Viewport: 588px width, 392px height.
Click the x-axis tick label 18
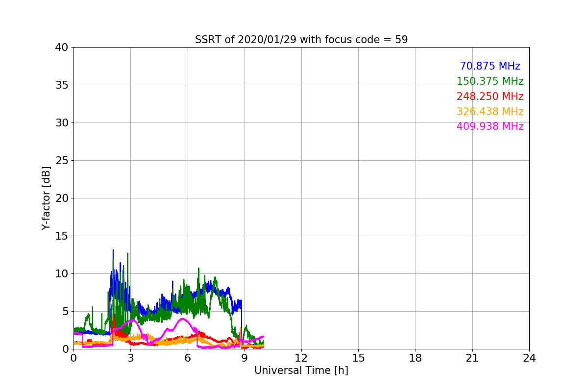point(416,358)
